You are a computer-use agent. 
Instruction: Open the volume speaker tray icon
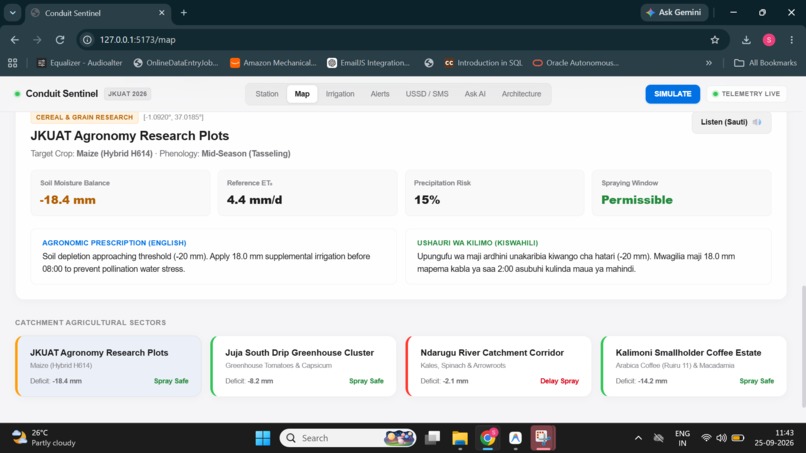(722, 438)
